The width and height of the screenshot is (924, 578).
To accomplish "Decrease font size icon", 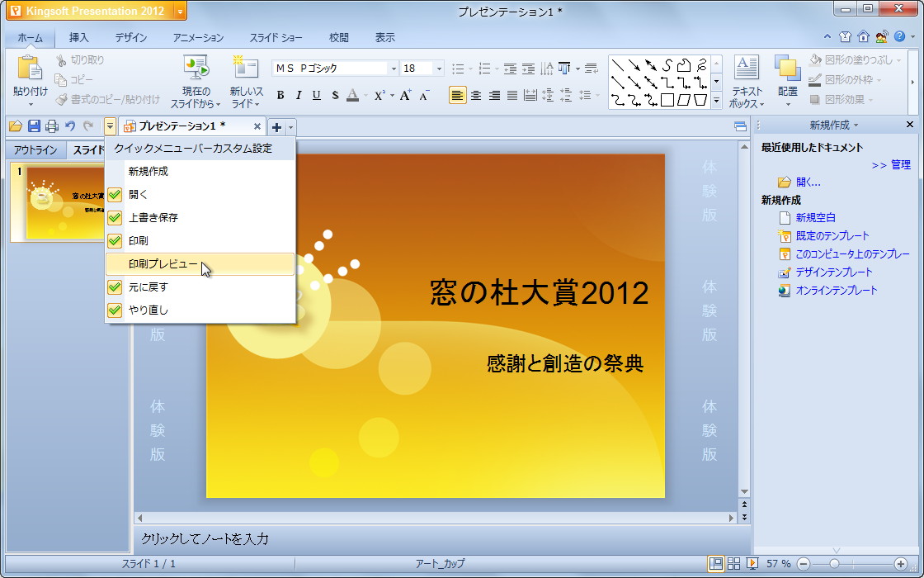I will pos(424,95).
